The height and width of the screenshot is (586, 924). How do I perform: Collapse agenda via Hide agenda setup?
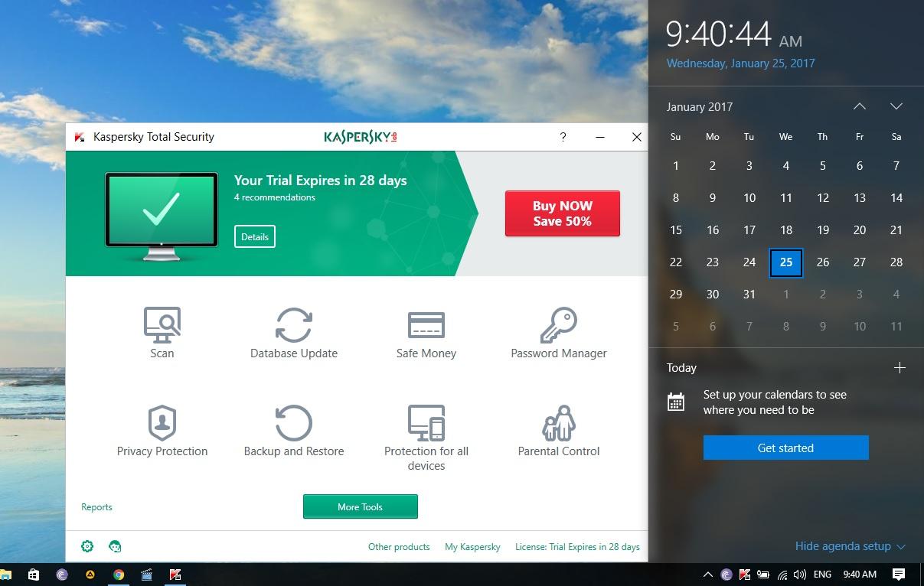851,546
